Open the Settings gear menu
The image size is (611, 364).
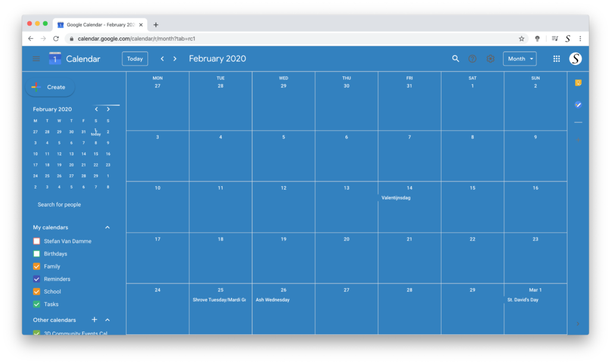(490, 58)
